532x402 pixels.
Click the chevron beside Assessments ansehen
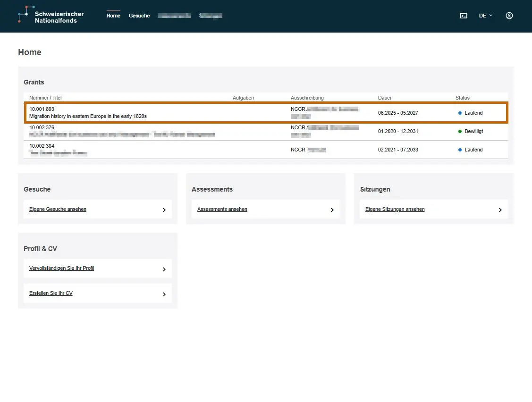click(x=332, y=210)
